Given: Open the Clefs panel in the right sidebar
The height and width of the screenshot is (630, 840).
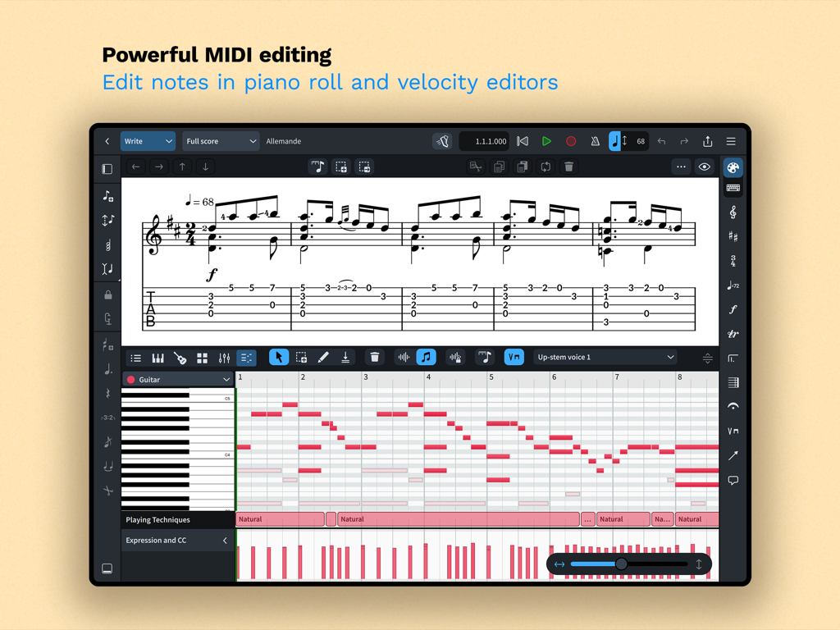Looking at the screenshot, I should (733, 212).
